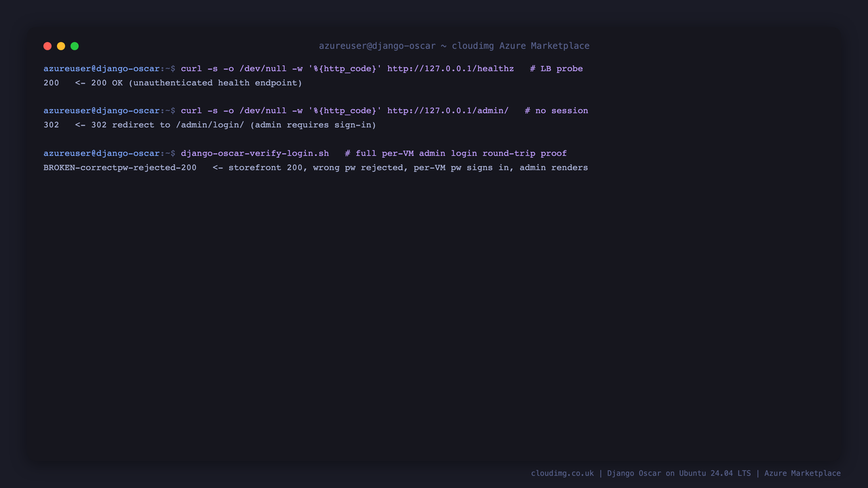Click the '# no session' comment
Screen dimensions: 868x488
(x=556, y=110)
